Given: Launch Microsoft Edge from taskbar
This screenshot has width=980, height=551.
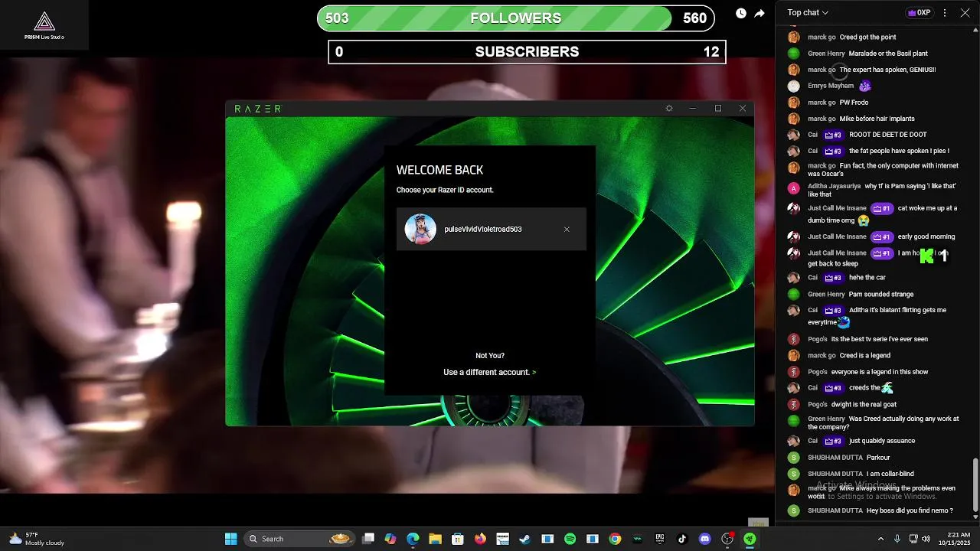Looking at the screenshot, I should pos(413,539).
